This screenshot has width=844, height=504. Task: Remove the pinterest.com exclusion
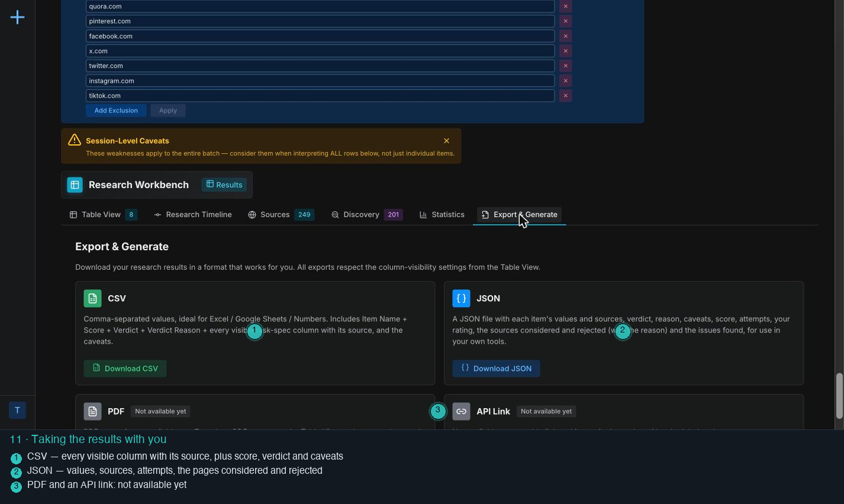(565, 21)
